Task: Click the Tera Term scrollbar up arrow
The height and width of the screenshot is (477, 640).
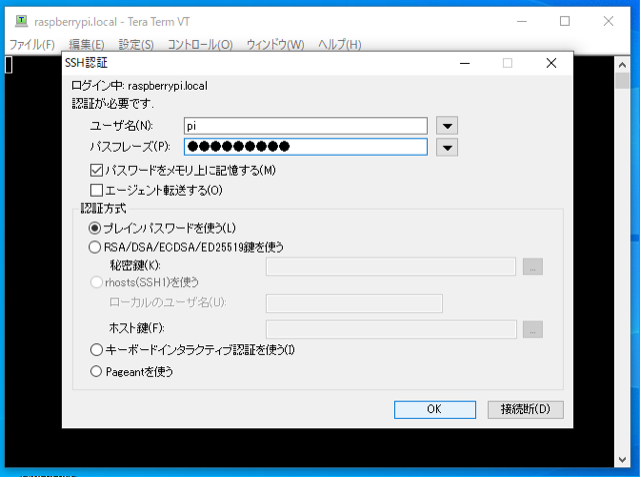Action: click(622, 64)
